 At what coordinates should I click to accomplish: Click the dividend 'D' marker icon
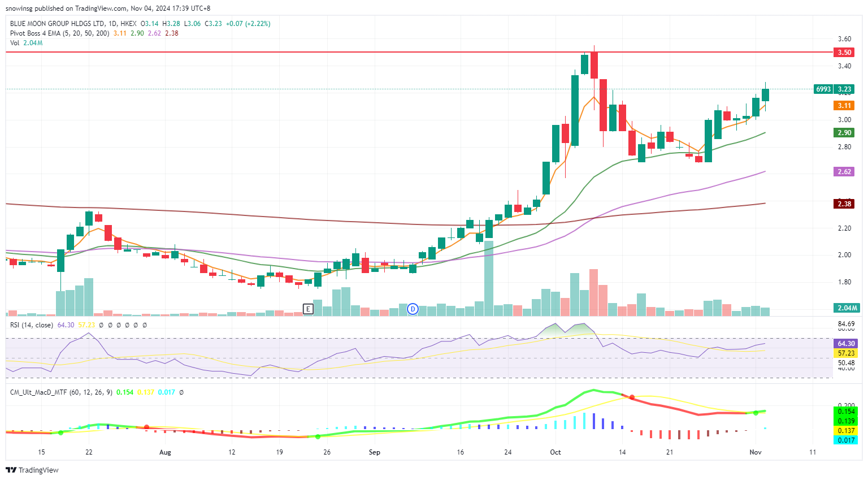coord(413,309)
